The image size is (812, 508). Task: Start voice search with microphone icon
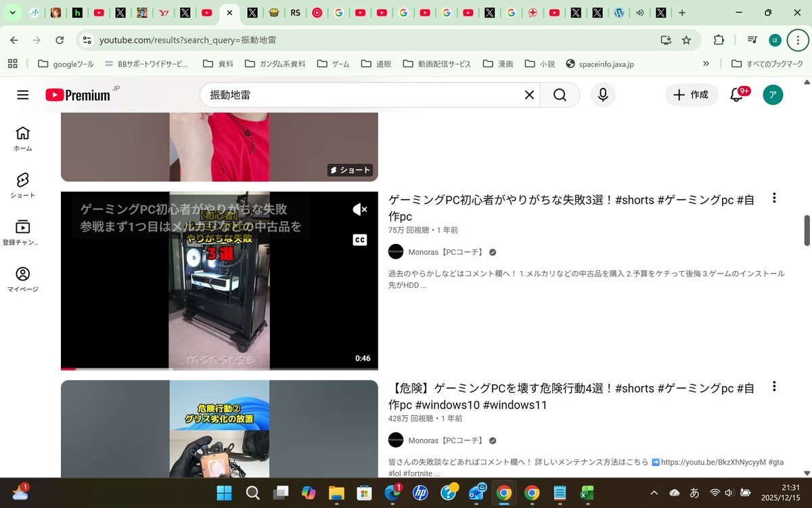[602, 95]
